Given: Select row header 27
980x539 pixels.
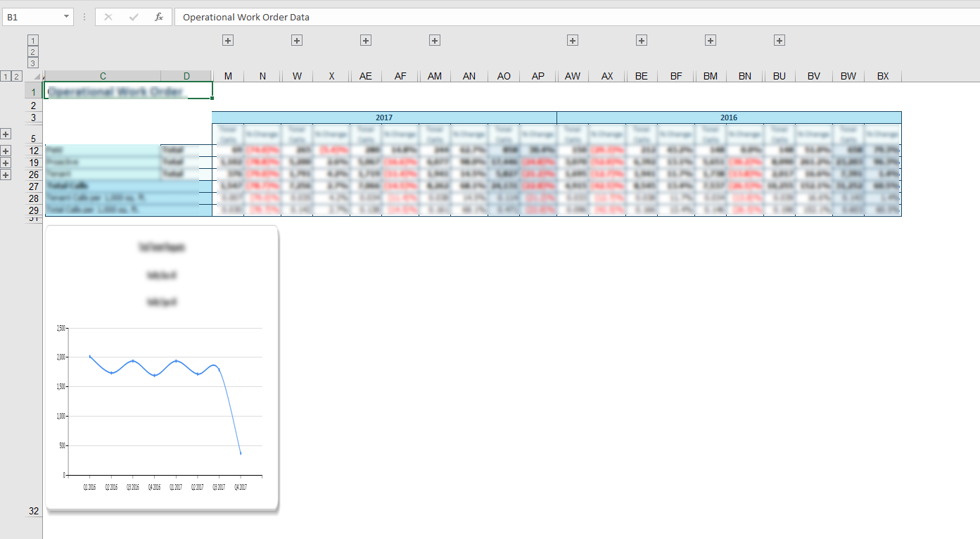Looking at the screenshot, I should coord(34,186).
